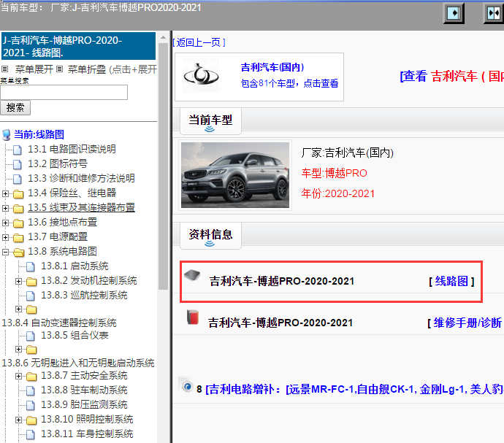Open 13.8.6 无钥匙进入和无钥匙启动系统

click(x=78, y=363)
